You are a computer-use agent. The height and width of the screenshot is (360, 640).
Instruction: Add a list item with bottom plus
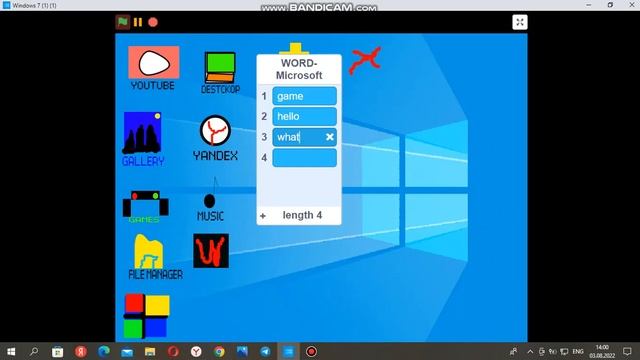[x=263, y=216]
